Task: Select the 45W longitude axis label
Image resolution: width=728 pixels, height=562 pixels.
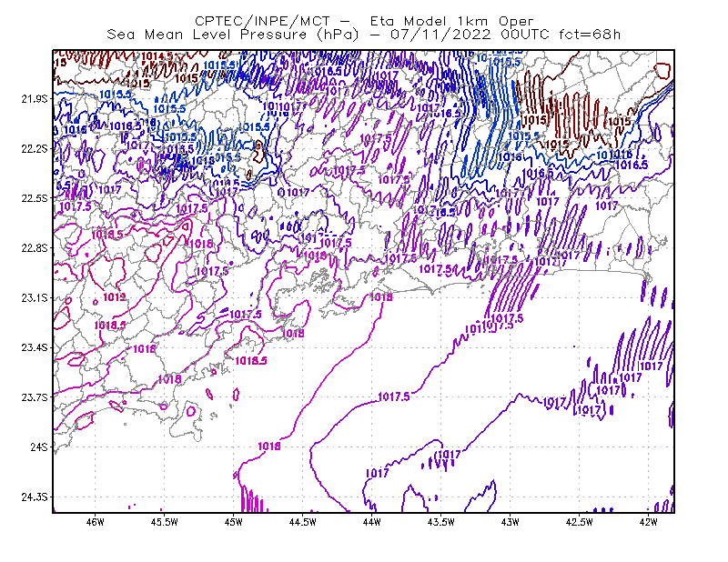Action: click(234, 522)
